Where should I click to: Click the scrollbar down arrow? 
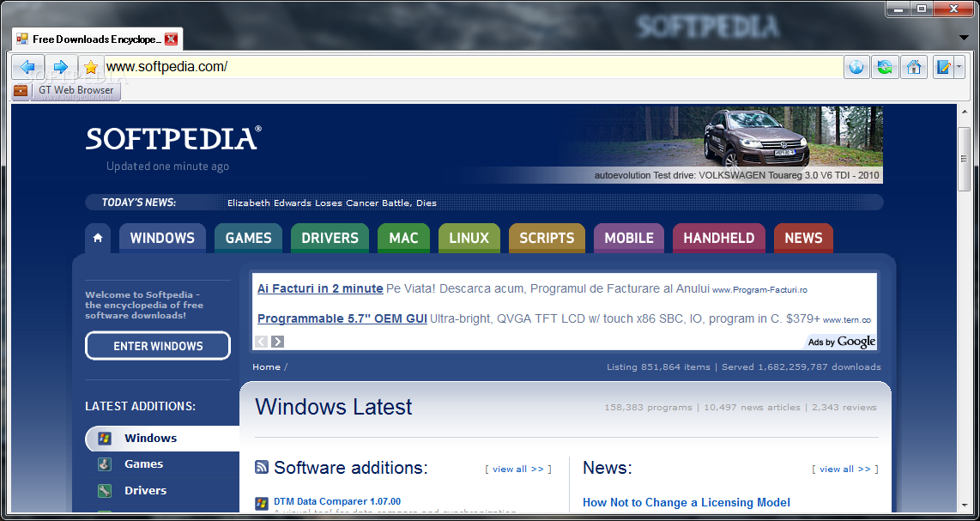coord(964,506)
